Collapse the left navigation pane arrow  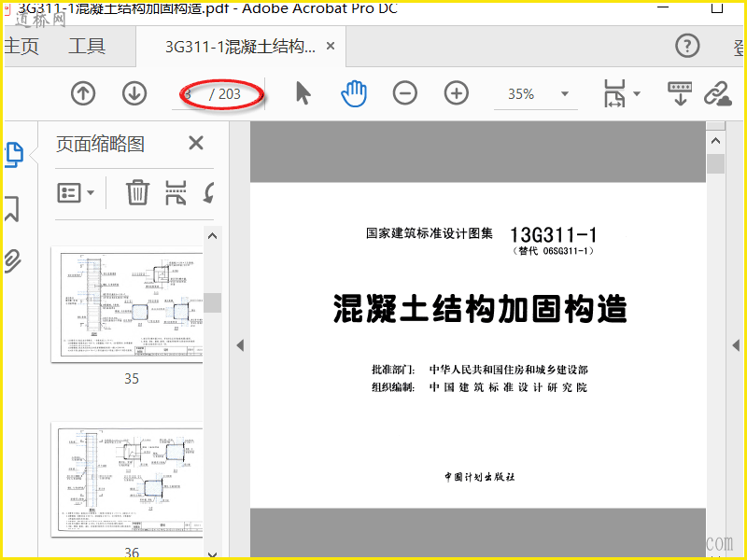[240, 345]
